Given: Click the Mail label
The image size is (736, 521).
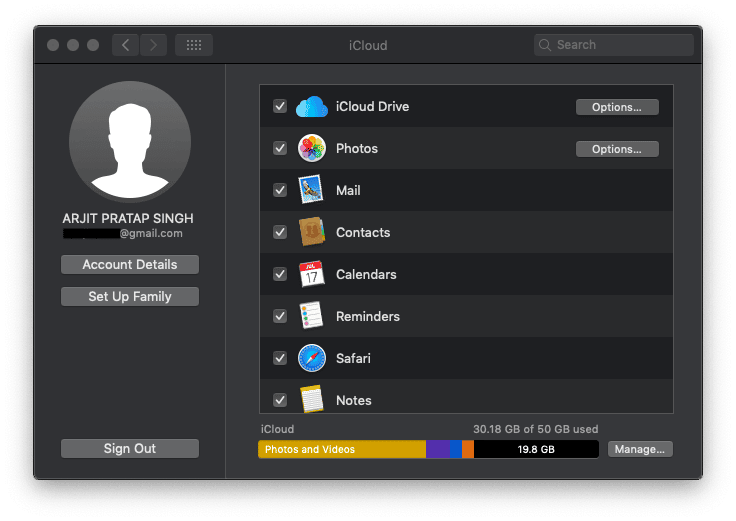Looking at the screenshot, I should click(348, 190).
